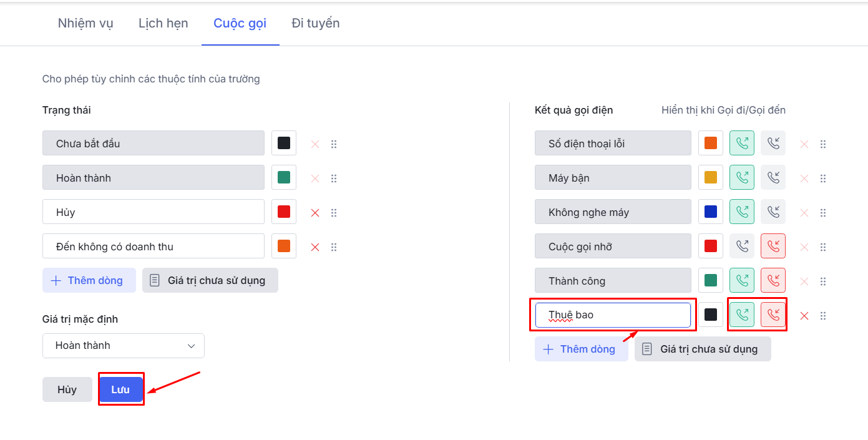Click drag handle of "Máy bận" row
The image size is (868, 440).
(x=823, y=178)
